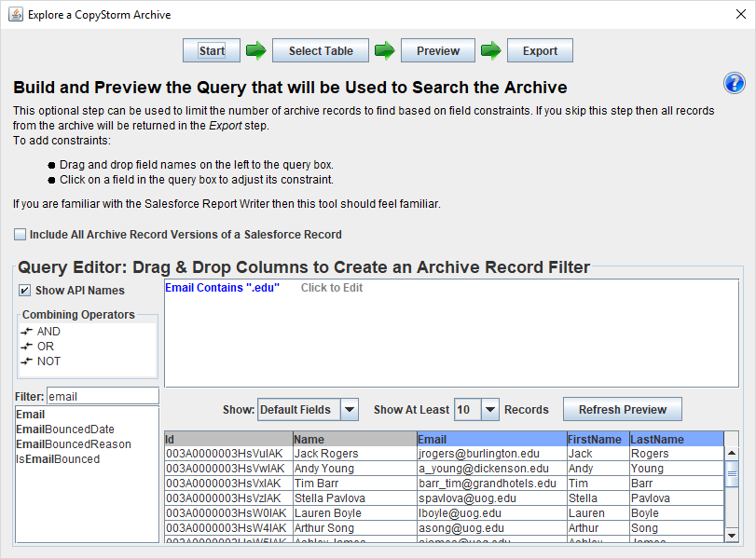
Task: Close the Explore a CopyStorm Archive window
Action: [x=741, y=15]
